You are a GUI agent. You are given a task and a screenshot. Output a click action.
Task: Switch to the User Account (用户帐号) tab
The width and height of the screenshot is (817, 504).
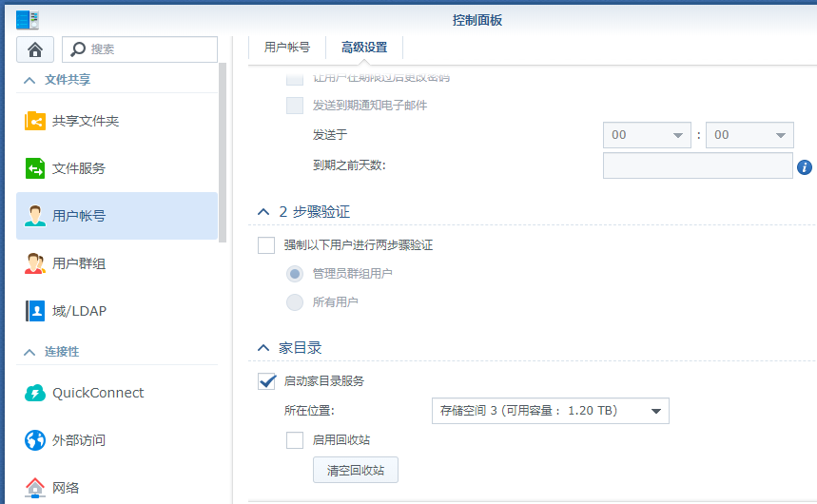click(x=287, y=47)
